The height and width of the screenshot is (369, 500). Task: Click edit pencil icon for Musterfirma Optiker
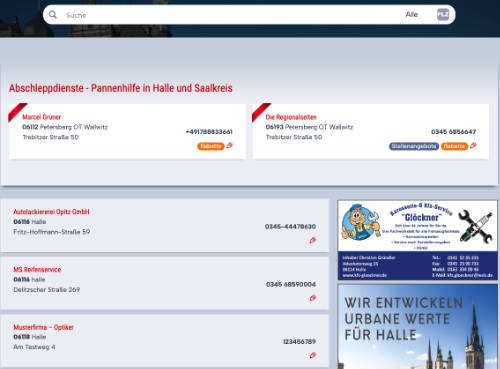(x=312, y=355)
